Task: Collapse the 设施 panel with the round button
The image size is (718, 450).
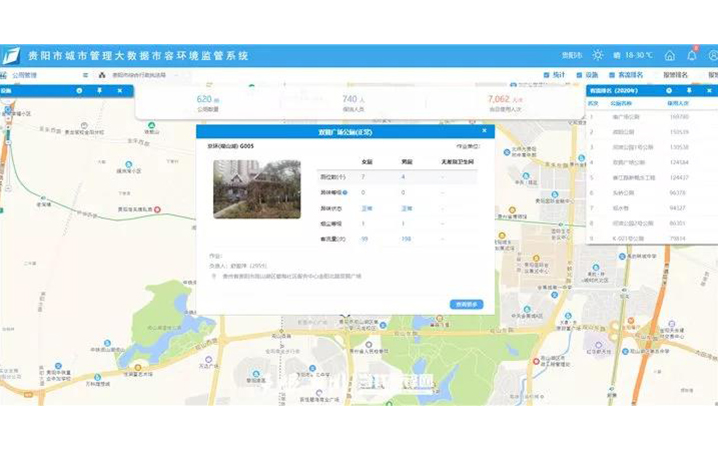Action: 80,91
